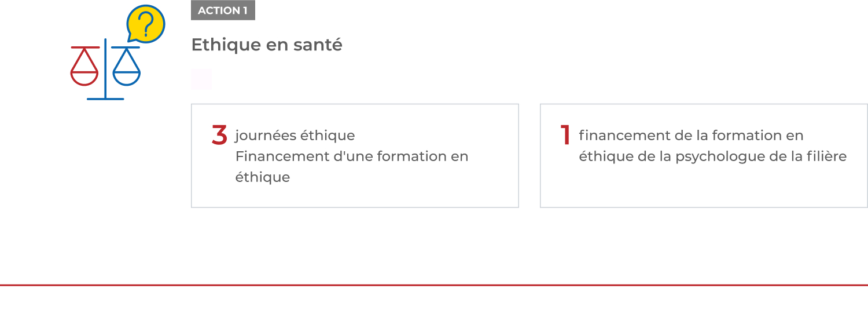Click the word "éthique" on left card's last line
Viewport: 868px width, 321px height.
pyautogui.click(x=262, y=177)
